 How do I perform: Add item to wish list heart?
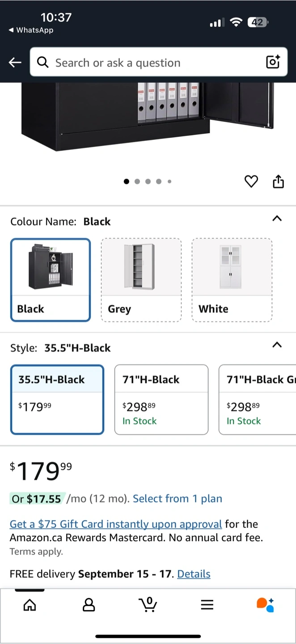point(251,182)
